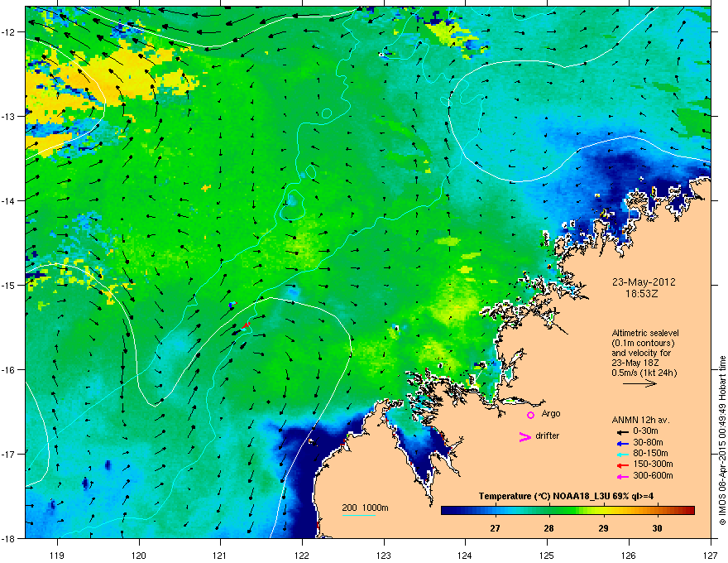Screen dimensions: 728x563
Task: Click the 28 tick label on color bar
Action: pyautogui.click(x=548, y=528)
